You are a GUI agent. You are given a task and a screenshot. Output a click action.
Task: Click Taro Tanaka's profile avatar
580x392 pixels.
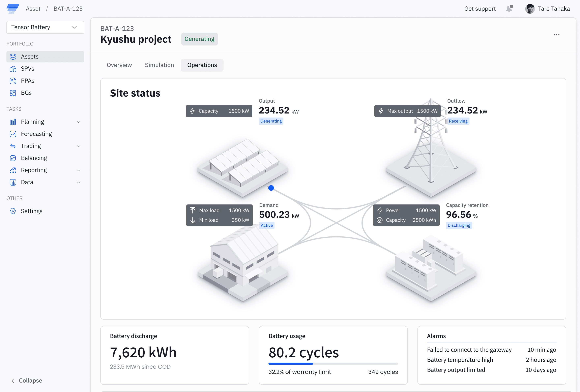click(530, 9)
